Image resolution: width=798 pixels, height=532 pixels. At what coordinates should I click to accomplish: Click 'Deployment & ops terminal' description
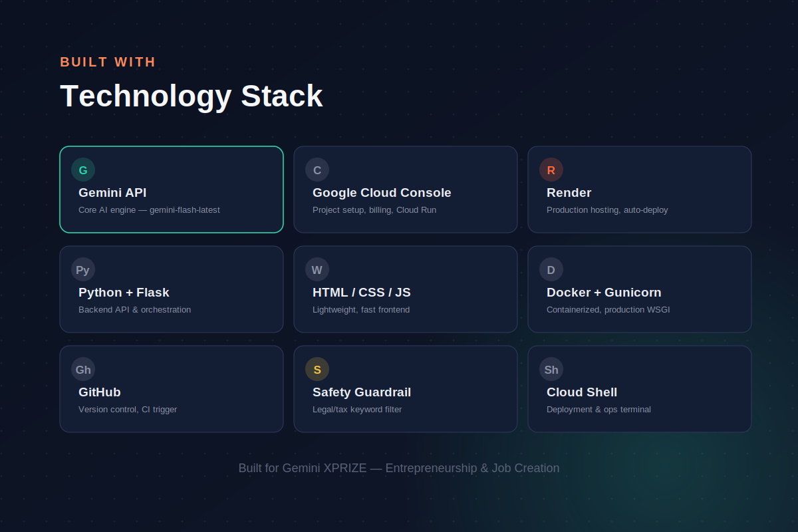(x=598, y=410)
